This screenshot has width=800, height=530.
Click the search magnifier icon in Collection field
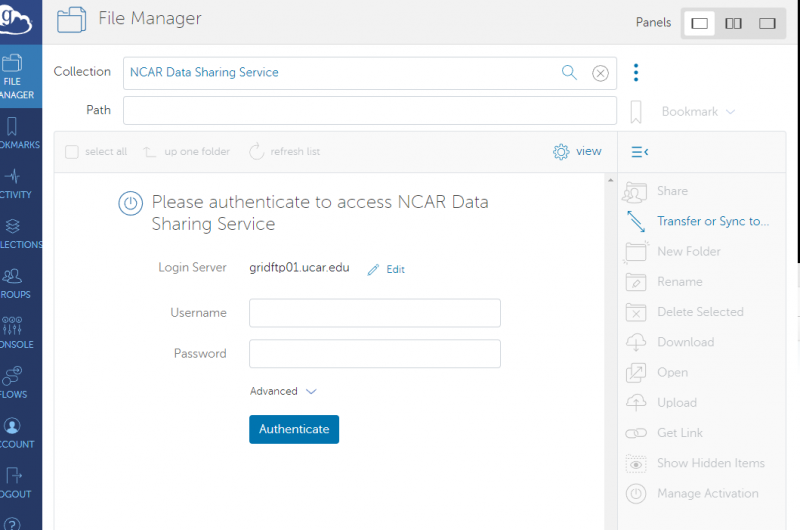[569, 72]
